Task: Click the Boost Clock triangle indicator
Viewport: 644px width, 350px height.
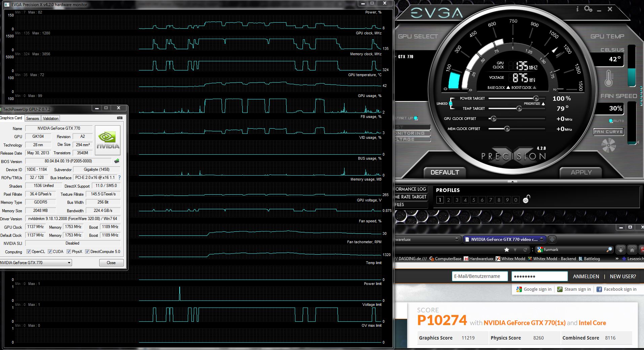Action: coord(534,88)
